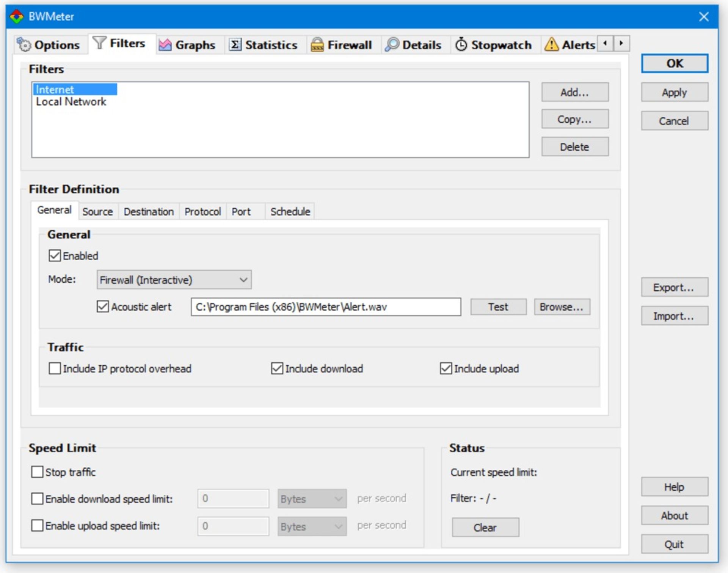This screenshot has height=573, width=728.
Task: Uncheck Include download
Action: [277, 368]
